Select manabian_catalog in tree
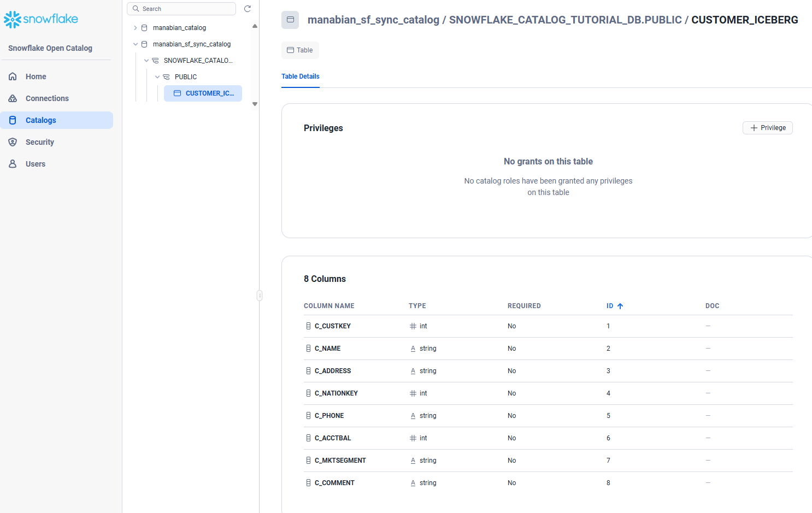This screenshot has height=513, width=812. (179, 28)
